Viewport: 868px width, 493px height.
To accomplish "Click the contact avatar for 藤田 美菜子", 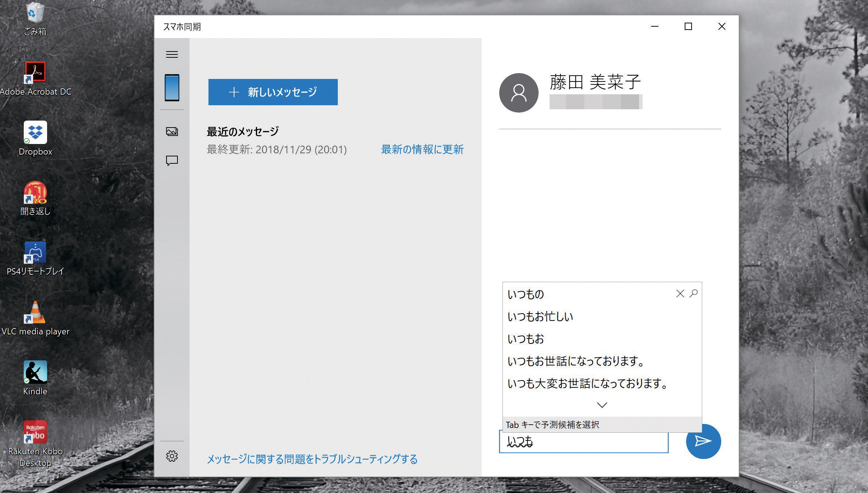I will coord(519,93).
